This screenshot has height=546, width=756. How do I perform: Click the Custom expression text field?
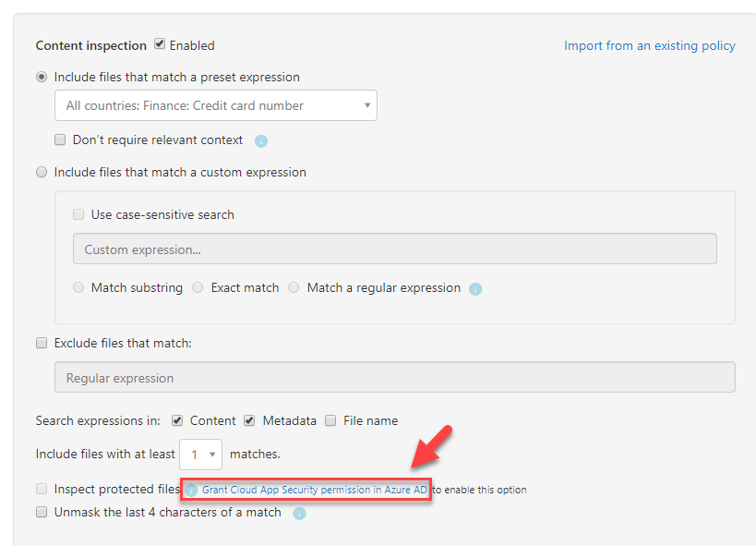coord(395,249)
